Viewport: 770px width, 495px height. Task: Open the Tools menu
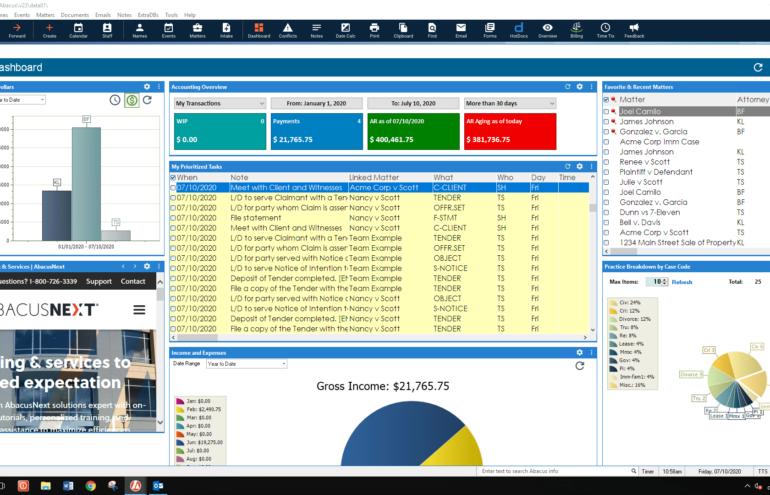tap(171, 15)
